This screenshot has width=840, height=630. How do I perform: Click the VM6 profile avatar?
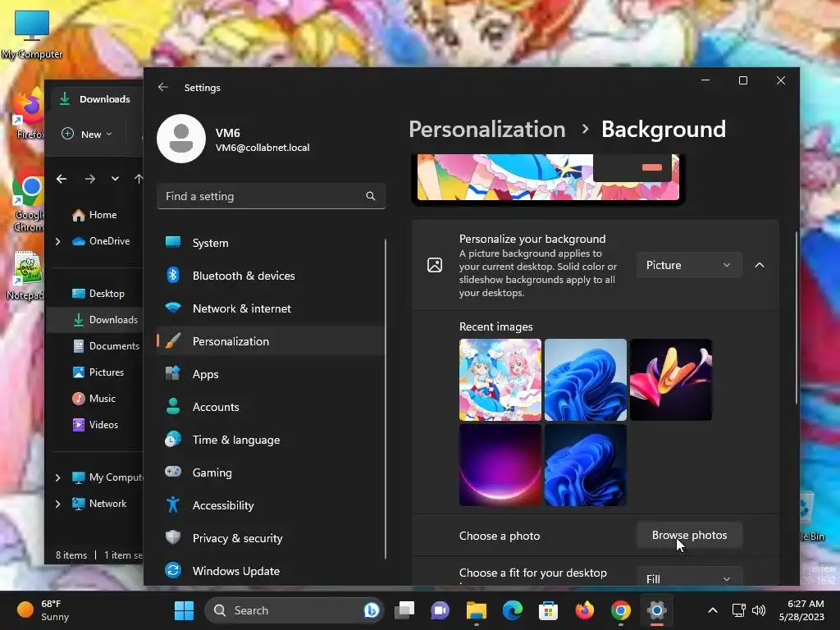[x=181, y=139]
